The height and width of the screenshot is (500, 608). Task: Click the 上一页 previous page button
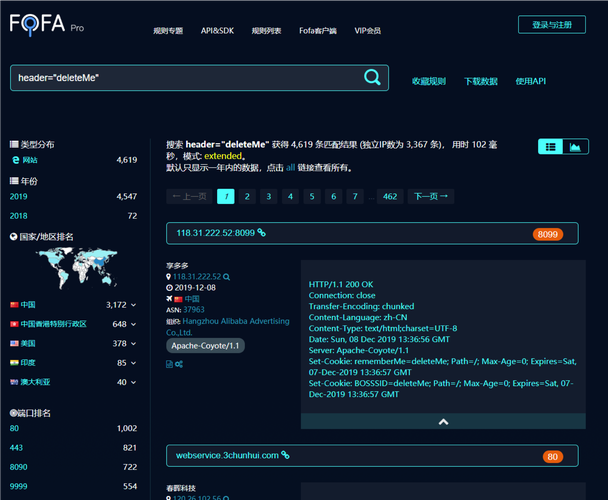coord(190,196)
